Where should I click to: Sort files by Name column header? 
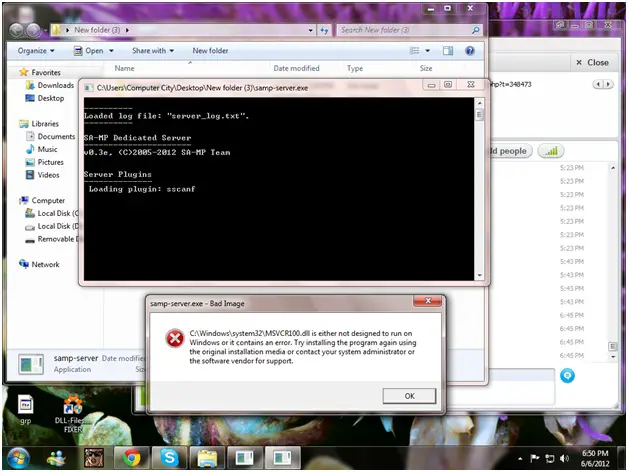pyautogui.click(x=125, y=69)
